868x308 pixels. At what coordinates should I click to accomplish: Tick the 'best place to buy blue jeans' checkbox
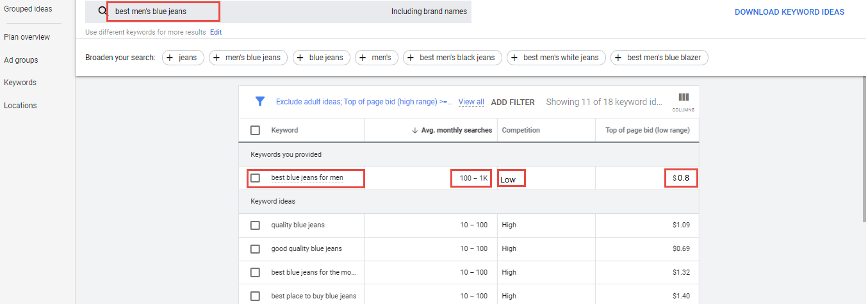255,296
